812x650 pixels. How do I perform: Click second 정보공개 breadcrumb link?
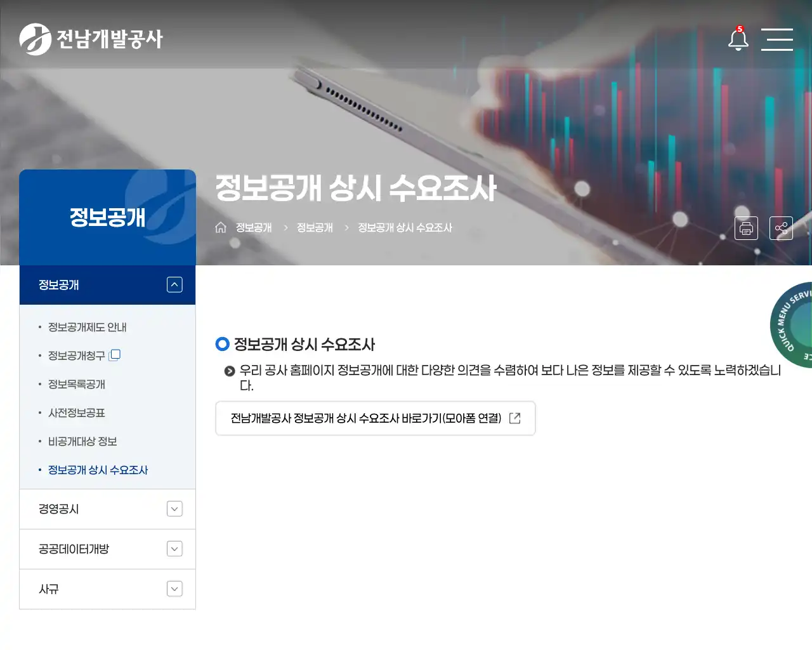click(x=315, y=227)
